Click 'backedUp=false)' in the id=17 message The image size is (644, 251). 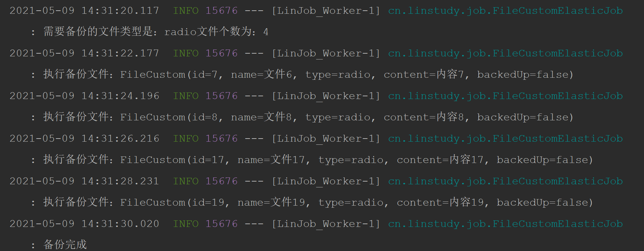545,160
